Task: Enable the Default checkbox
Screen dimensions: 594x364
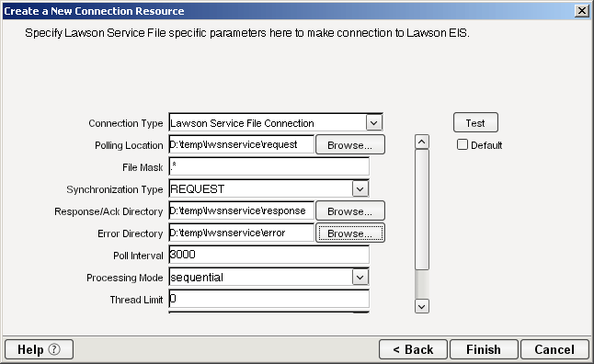Action: click(x=463, y=144)
